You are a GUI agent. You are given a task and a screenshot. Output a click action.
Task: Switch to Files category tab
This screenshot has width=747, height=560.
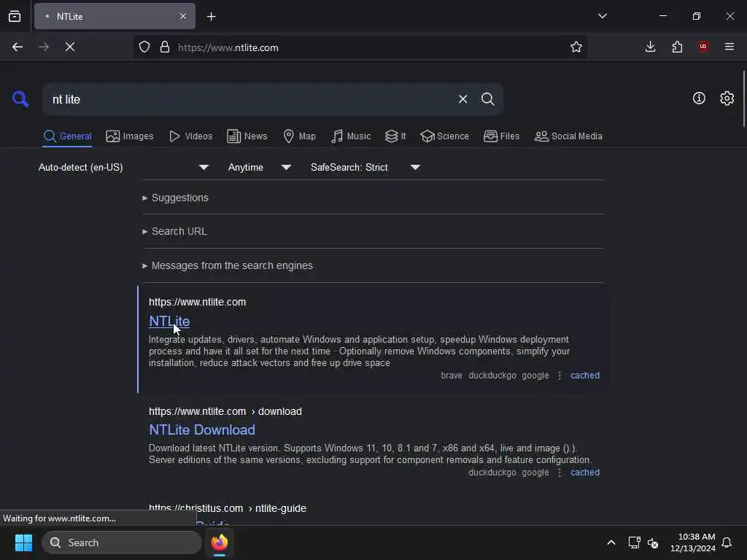pos(502,136)
